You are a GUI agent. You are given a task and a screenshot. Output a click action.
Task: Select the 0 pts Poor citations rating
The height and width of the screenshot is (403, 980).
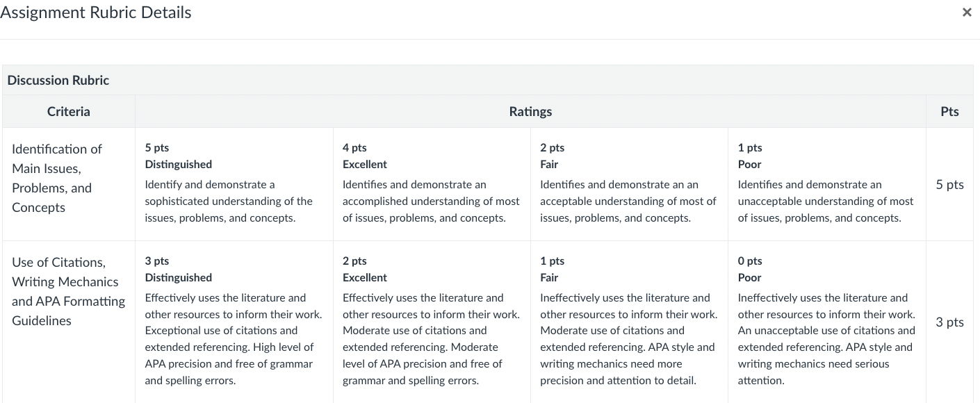click(x=827, y=322)
